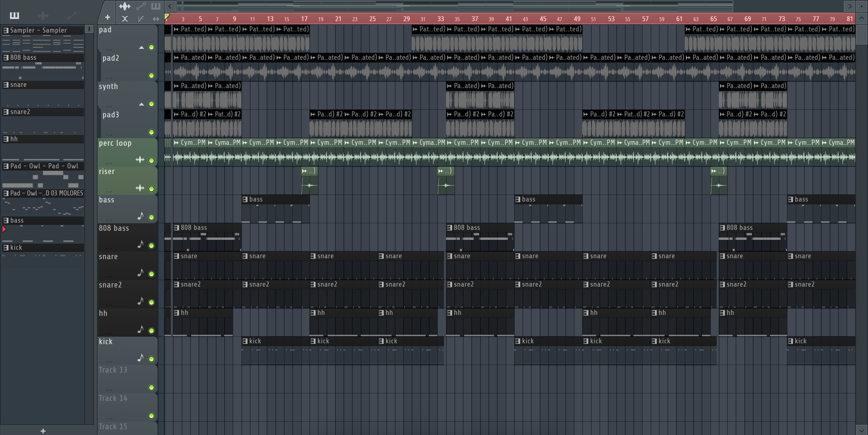Mute Track 13
868x435 pixels.
[x=152, y=387]
